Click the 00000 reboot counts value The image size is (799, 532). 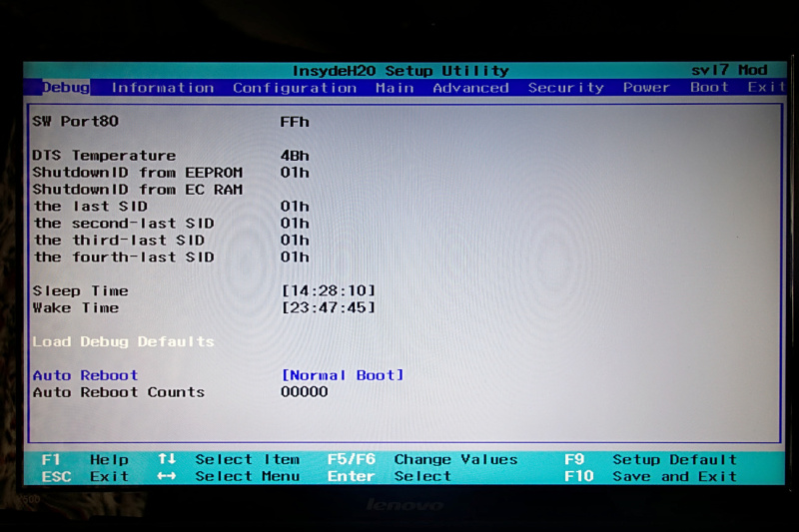tap(305, 391)
